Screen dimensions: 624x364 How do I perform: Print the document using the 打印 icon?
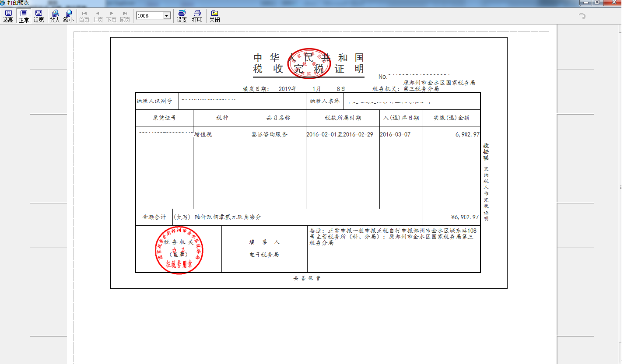pyautogui.click(x=197, y=16)
